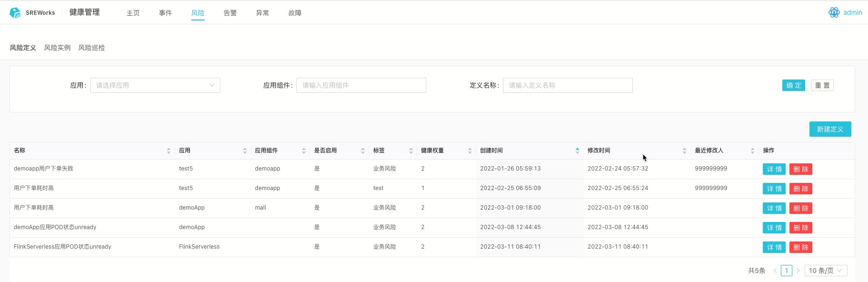Sort by 是否启用 column sort arrows
Viewport: 868px width, 282px height.
363,151
